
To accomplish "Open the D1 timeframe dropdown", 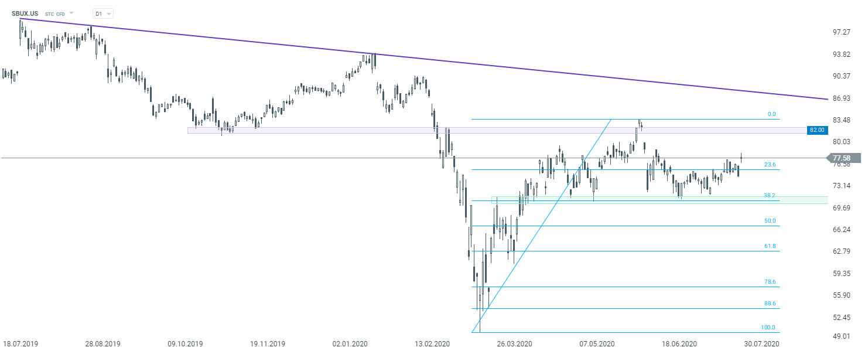I will 103,13.
